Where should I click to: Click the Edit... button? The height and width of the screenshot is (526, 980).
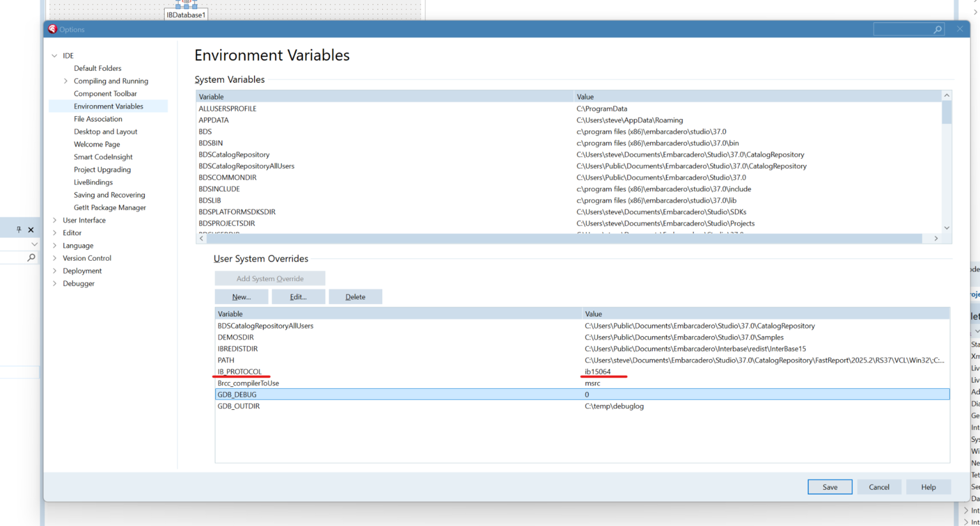tap(298, 297)
